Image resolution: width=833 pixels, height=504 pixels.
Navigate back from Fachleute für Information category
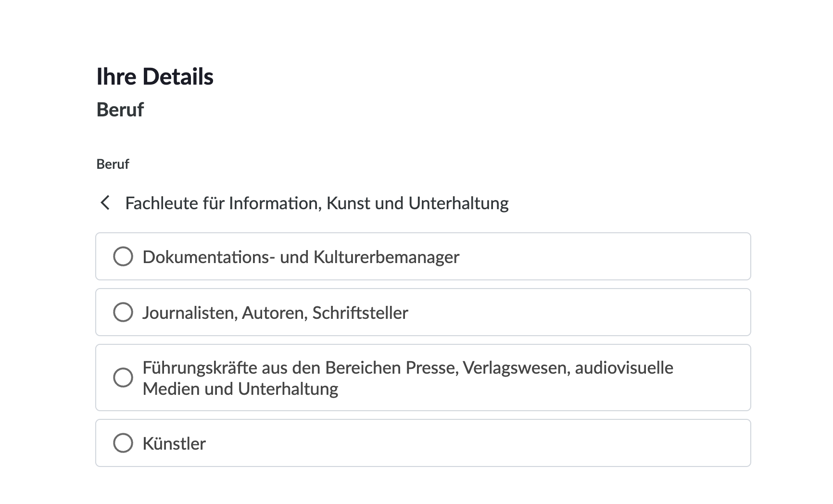(105, 203)
